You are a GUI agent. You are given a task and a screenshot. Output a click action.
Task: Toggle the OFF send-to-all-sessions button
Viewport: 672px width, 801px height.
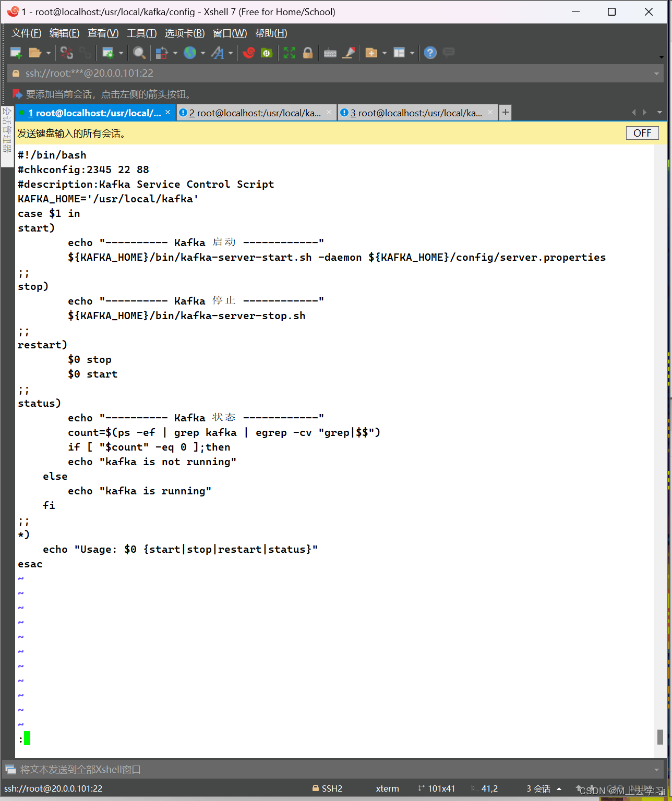pyautogui.click(x=642, y=133)
